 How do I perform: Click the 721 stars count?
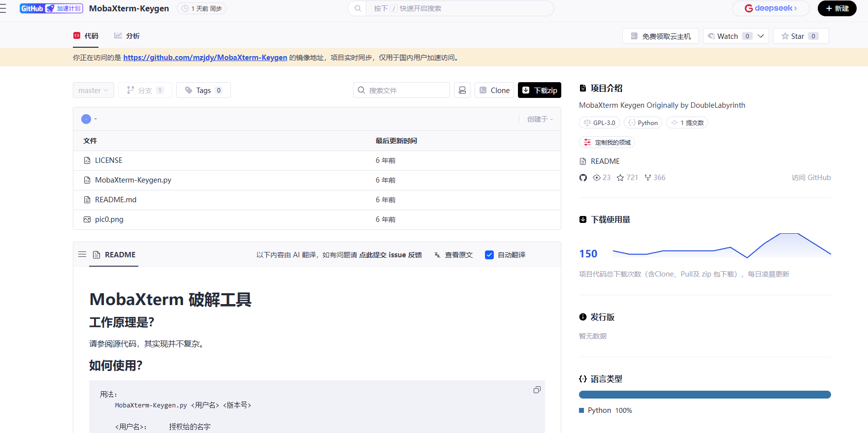(627, 178)
